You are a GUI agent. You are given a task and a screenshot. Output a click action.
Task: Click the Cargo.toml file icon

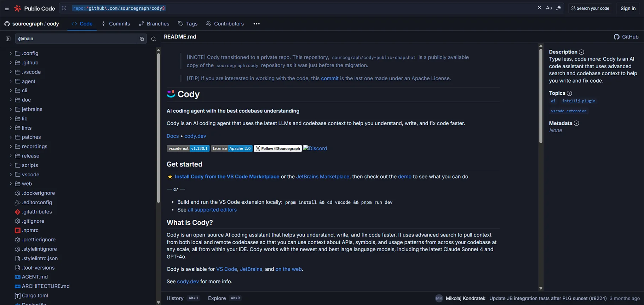click(x=17, y=296)
